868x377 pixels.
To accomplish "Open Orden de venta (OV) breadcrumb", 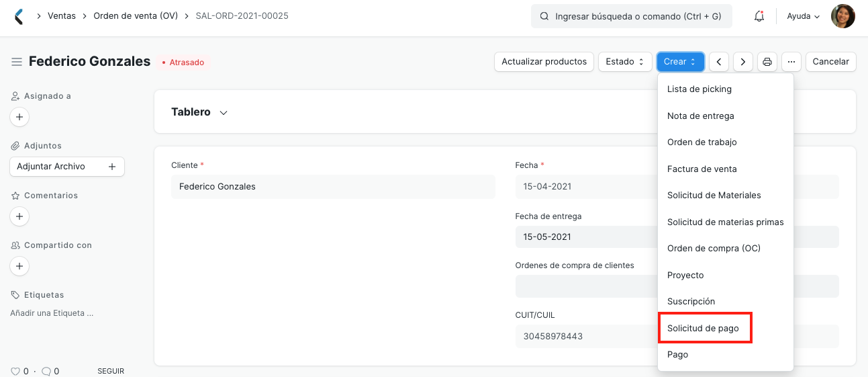I will point(136,15).
